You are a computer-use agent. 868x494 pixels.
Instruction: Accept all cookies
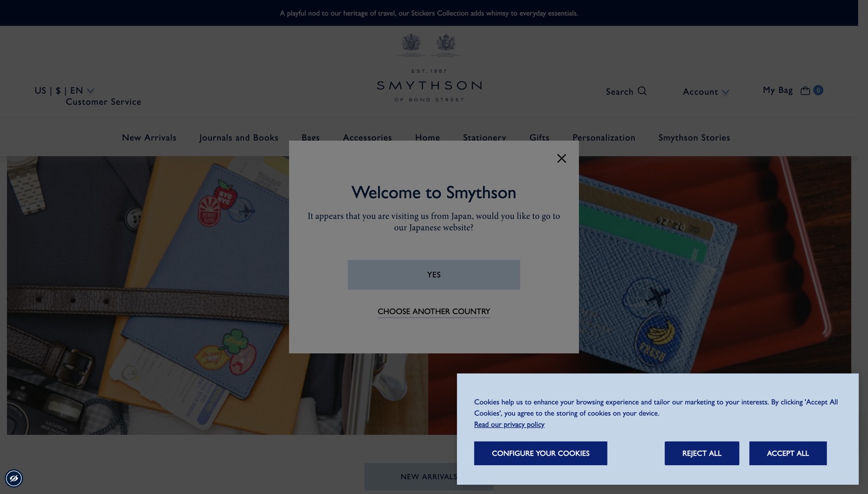[x=787, y=453]
